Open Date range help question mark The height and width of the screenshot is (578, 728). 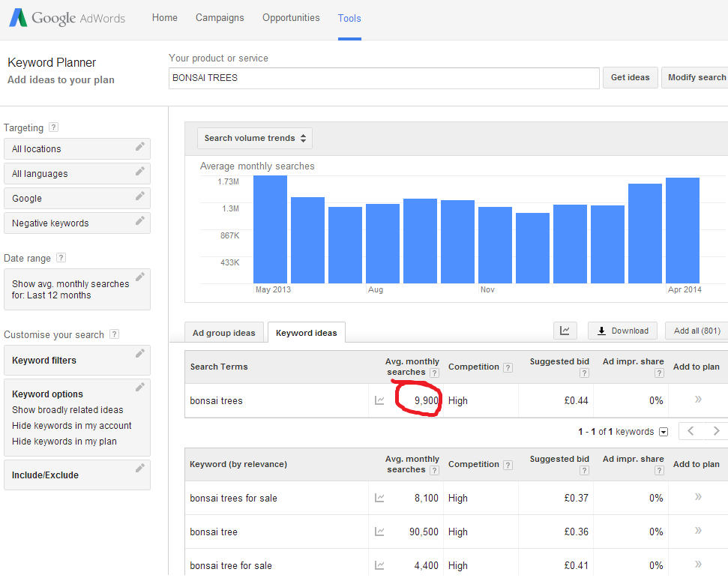click(x=61, y=258)
